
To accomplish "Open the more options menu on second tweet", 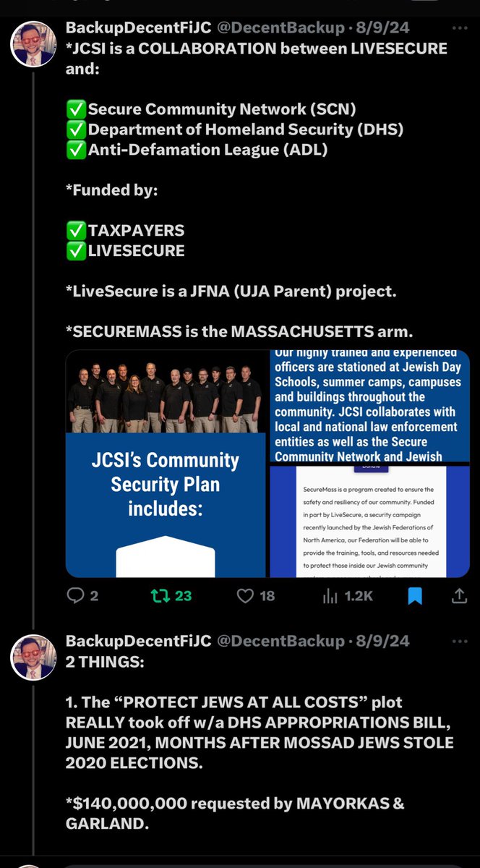I will click(460, 641).
